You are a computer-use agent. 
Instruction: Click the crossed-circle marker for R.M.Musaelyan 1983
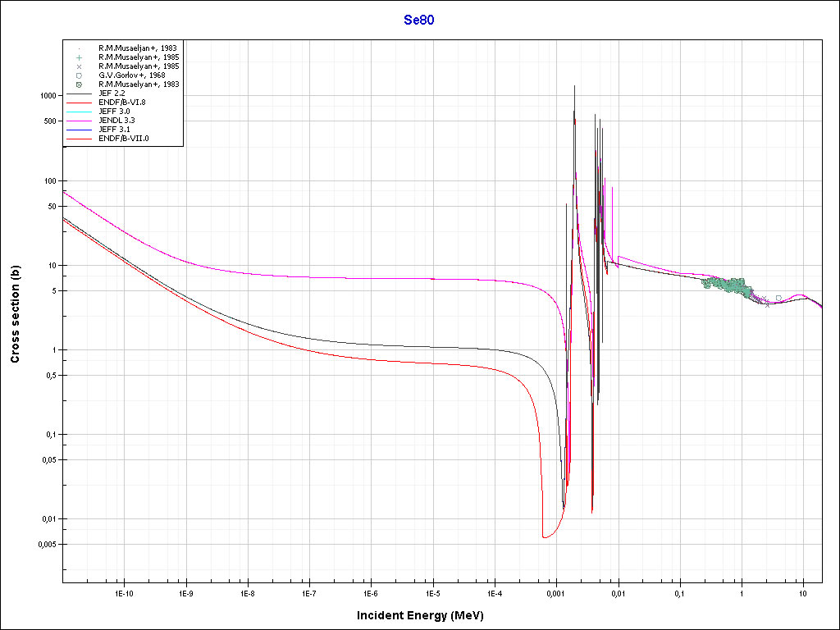79,84
